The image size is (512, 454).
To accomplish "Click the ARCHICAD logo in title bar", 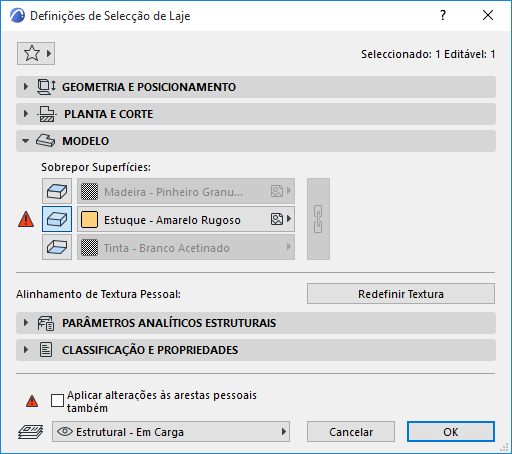I will 17,16.
